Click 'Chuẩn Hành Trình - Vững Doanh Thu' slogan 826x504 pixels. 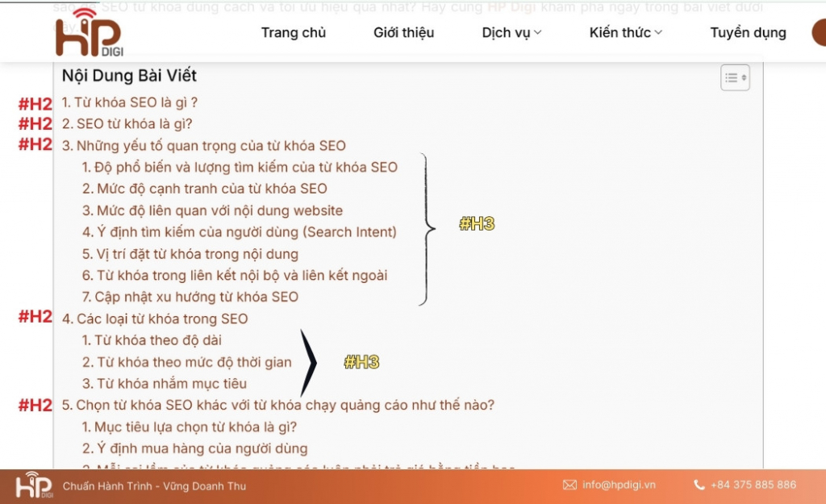154,486
